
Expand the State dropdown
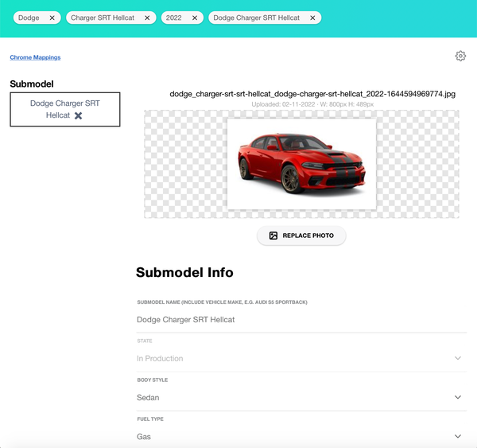458,358
